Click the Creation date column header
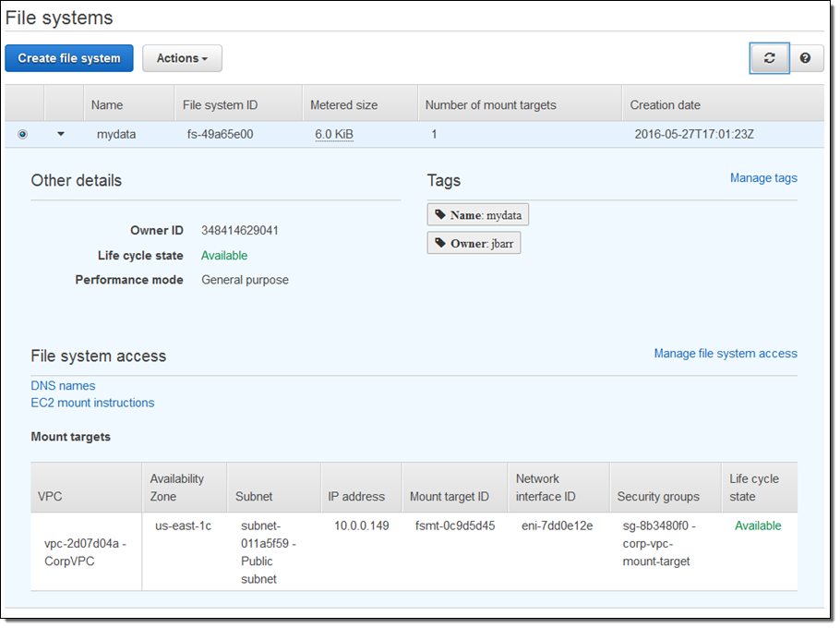Viewport: 840px width, 628px height. [665, 104]
